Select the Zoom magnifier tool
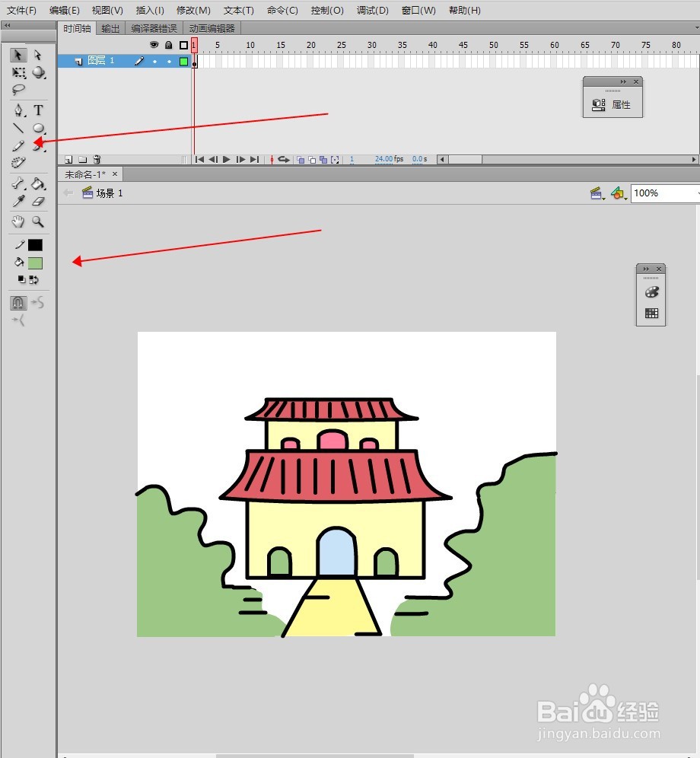The width and height of the screenshot is (700, 758). [38, 222]
